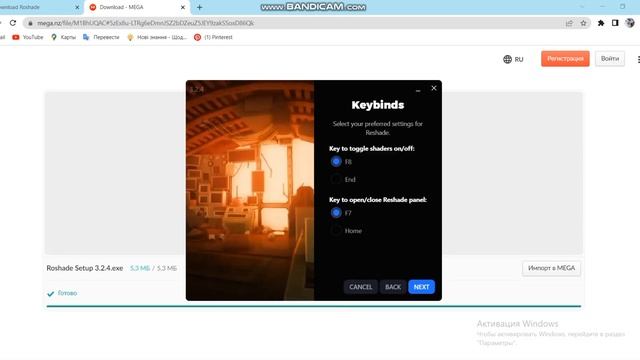Open the YouTube bookmark
The image size is (640, 360).
coord(28,37)
